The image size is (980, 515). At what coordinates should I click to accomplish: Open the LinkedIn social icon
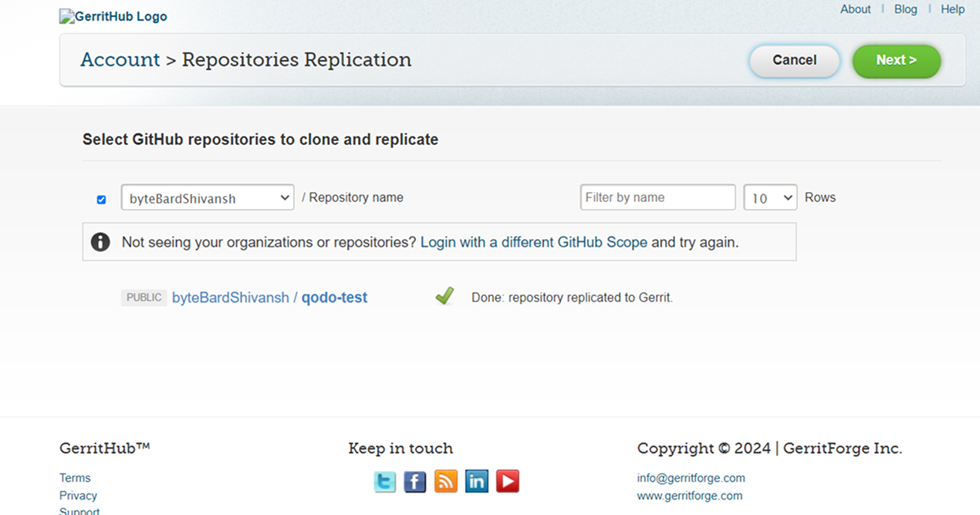(477, 482)
